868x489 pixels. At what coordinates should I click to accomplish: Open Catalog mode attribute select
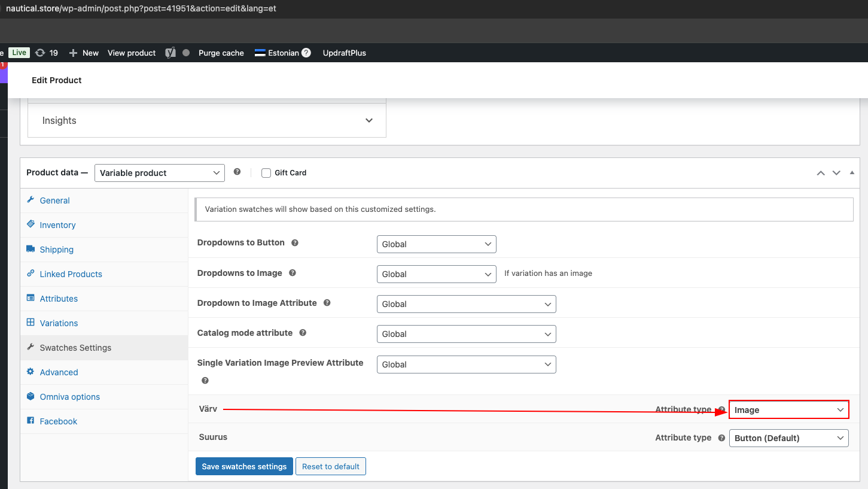[467, 334]
